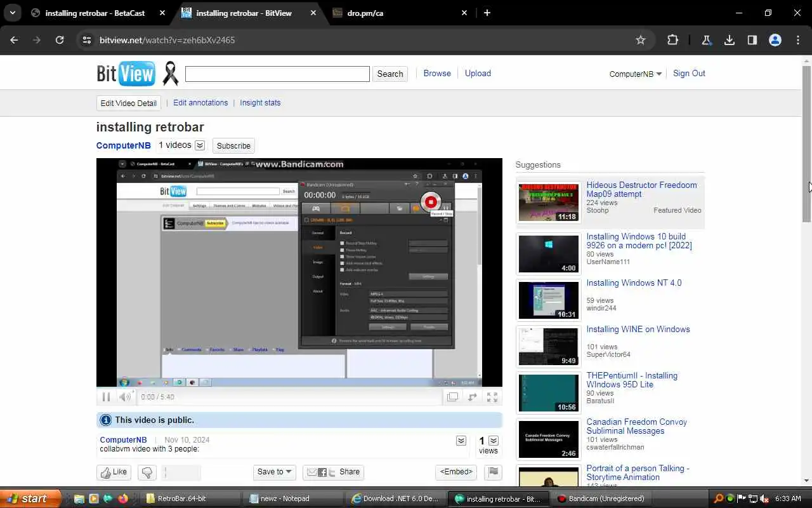The height and width of the screenshot is (508, 812).
Task: Open the 'Save to' dropdown
Action: coord(274,472)
